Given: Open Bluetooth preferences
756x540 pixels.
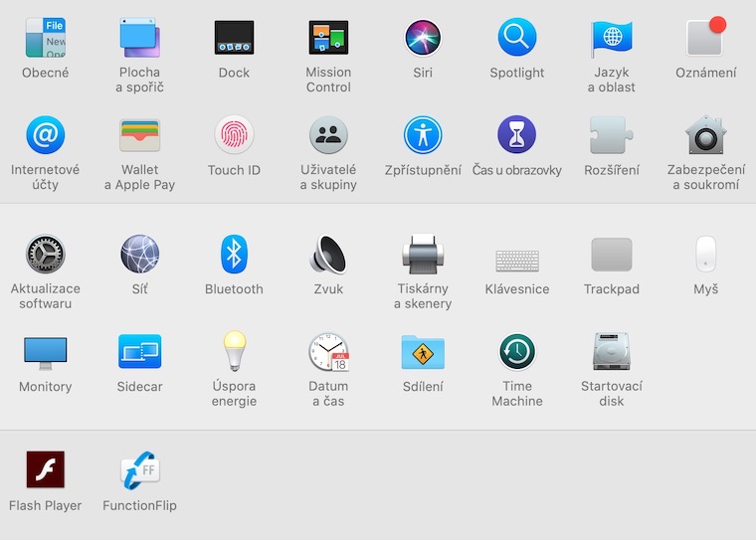Looking at the screenshot, I should (235, 255).
